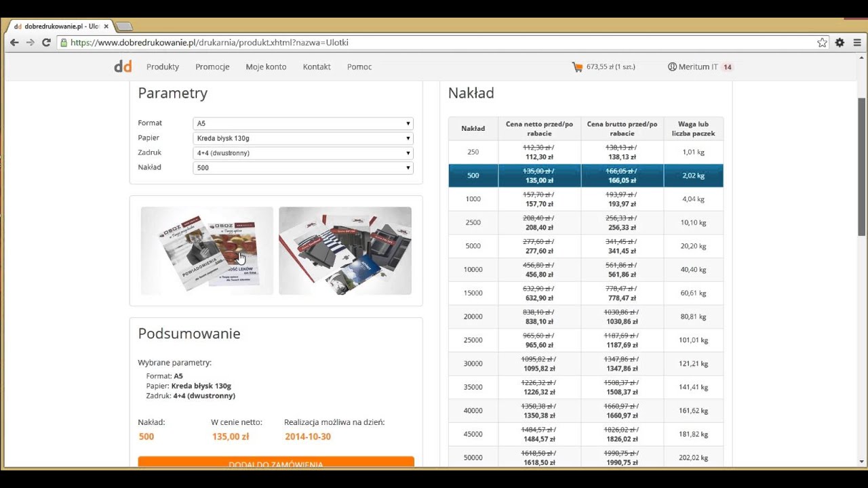868x488 pixels.
Task: Select the 2500 nakład row
Action: 586,222
